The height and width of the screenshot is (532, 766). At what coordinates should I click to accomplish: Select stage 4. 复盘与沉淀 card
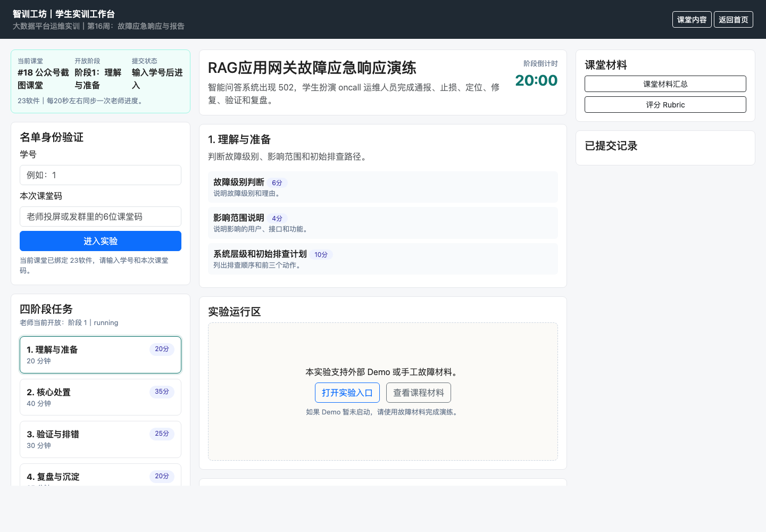[x=101, y=475]
